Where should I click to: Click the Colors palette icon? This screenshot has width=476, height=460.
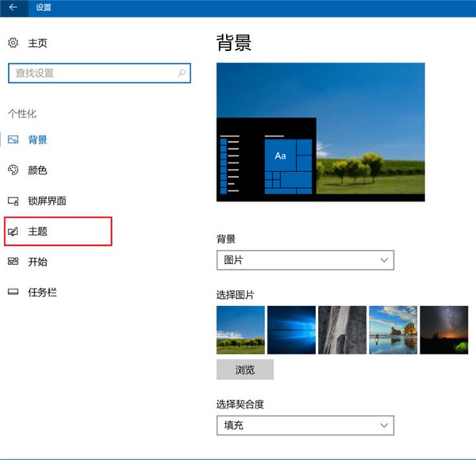pyautogui.click(x=13, y=170)
